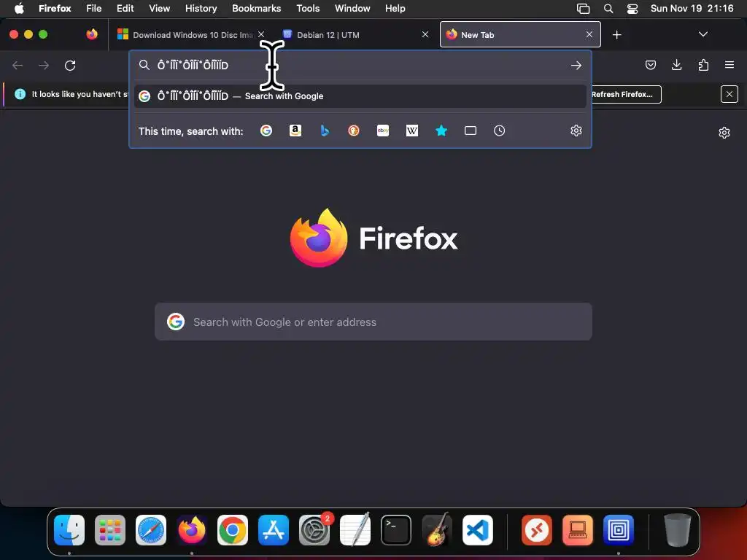Viewport: 747px width, 560px height.
Task: Search this time with Bing icon
Action: (x=325, y=131)
